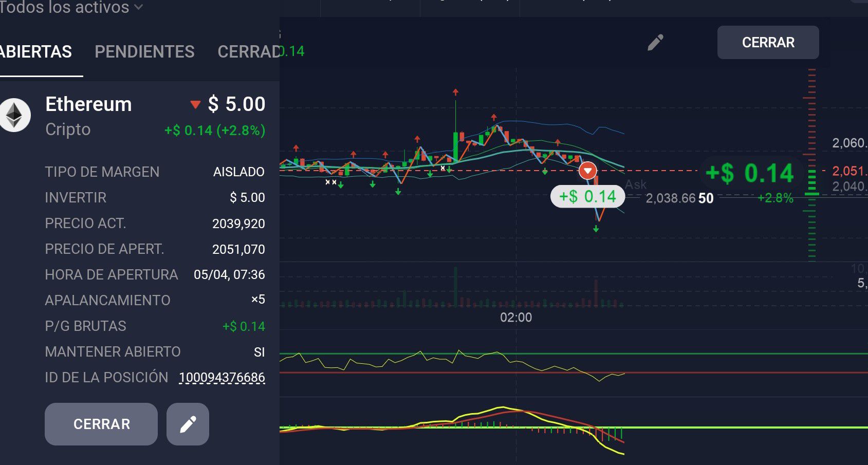Open the position ID 100094376686 link

coord(221,378)
